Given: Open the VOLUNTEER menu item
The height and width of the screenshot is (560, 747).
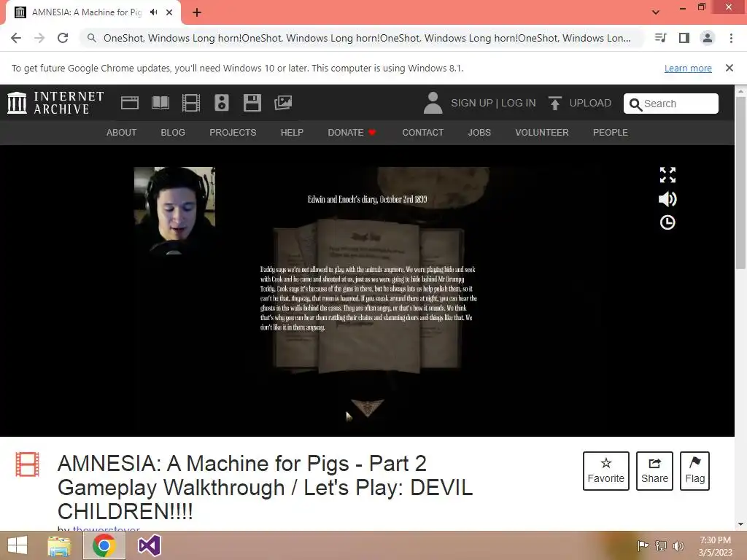Looking at the screenshot, I should 542,133.
